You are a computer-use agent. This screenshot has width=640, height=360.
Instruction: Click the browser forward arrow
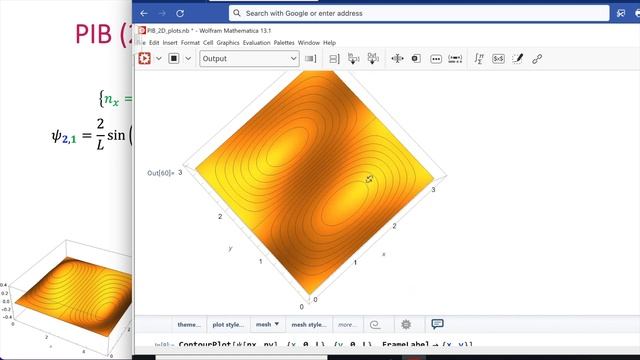[x=162, y=13]
